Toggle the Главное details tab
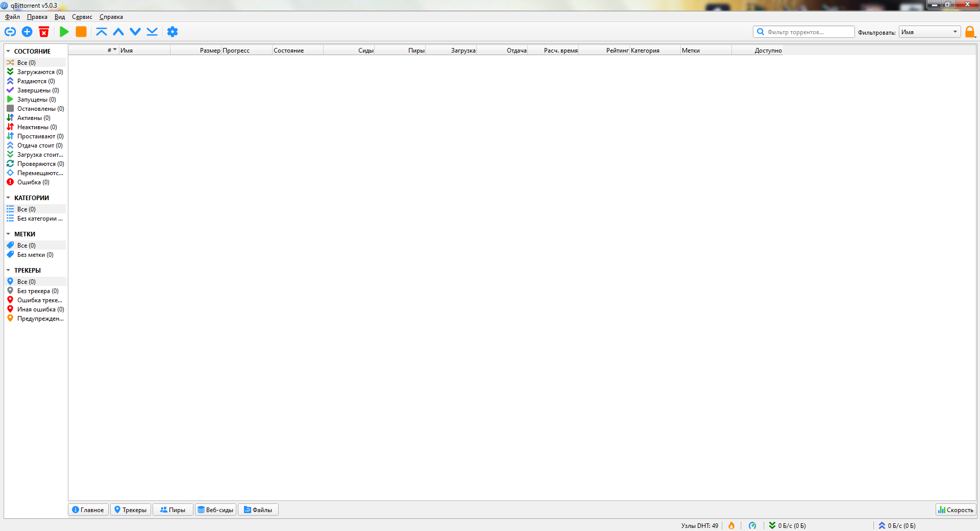The width and height of the screenshot is (980, 531). coord(88,510)
